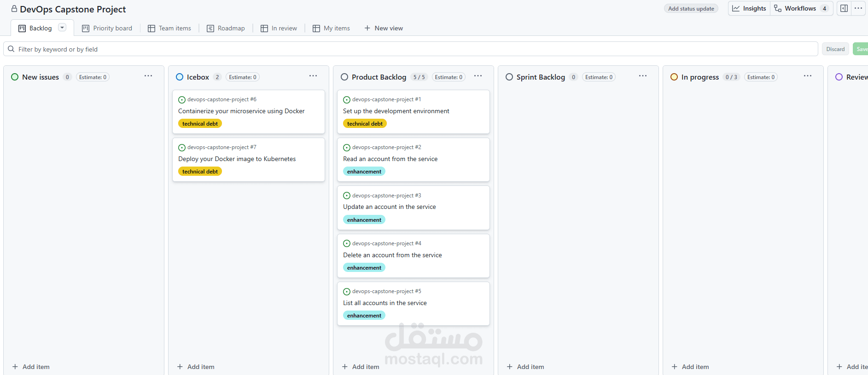Click the 5 / 5 count in Product Backlog
This screenshot has height=375, width=868.
(419, 77)
